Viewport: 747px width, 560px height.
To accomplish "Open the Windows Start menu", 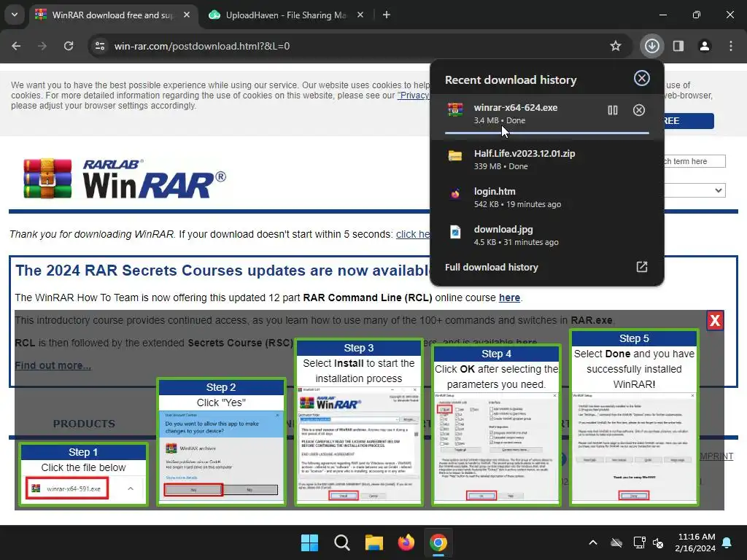I will pos(309,542).
